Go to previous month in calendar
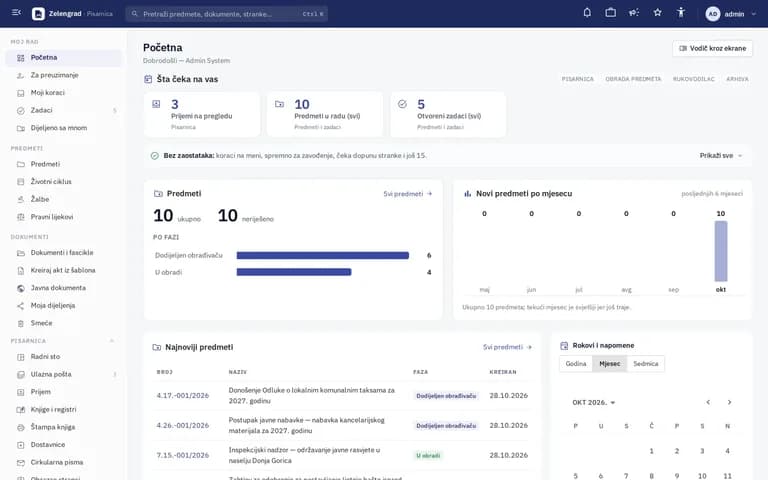Screen dimensions: 768x480 pos(708,402)
